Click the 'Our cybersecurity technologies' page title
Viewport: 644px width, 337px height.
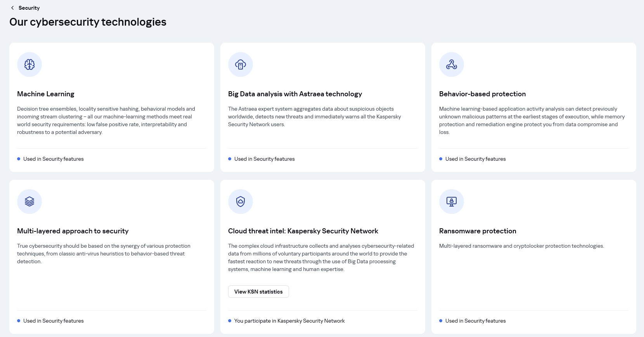[88, 22]
